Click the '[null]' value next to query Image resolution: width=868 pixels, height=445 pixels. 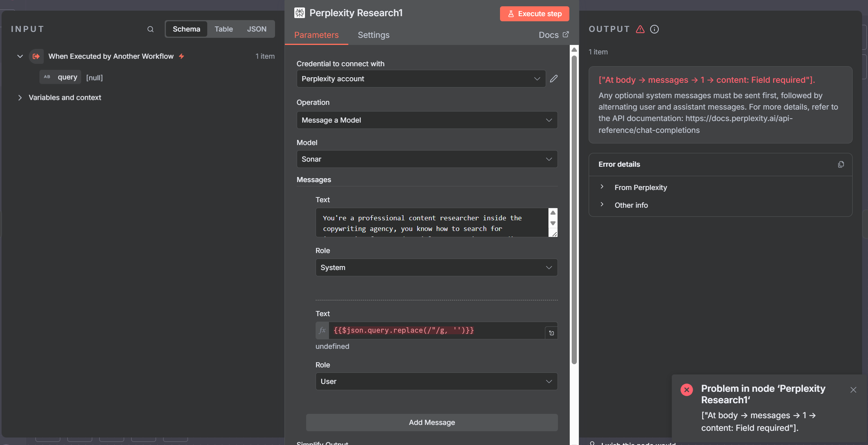click(x=95, y=78)
